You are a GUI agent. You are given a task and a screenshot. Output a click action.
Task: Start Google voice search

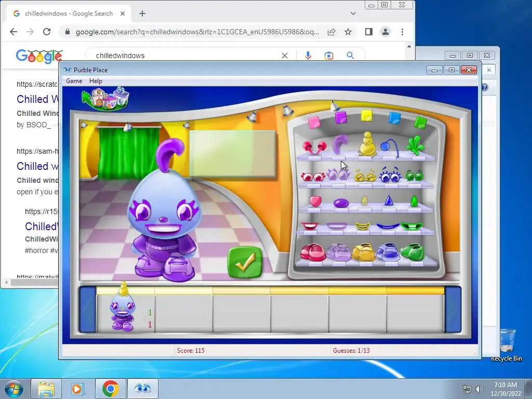point(308,56)
